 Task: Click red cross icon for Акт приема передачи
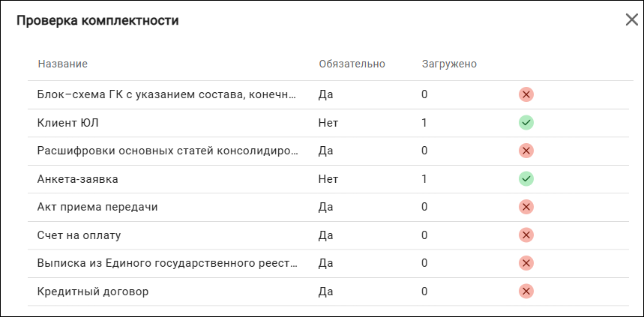click(x=526, y=207)
